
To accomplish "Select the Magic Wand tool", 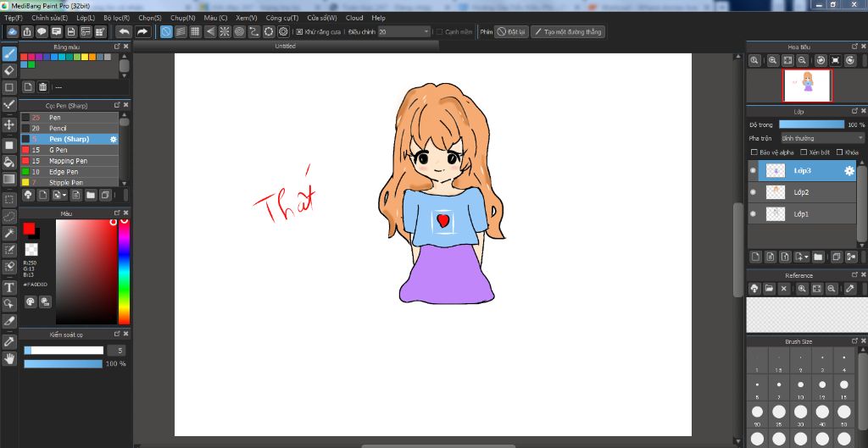I will [x=8, y=233].
